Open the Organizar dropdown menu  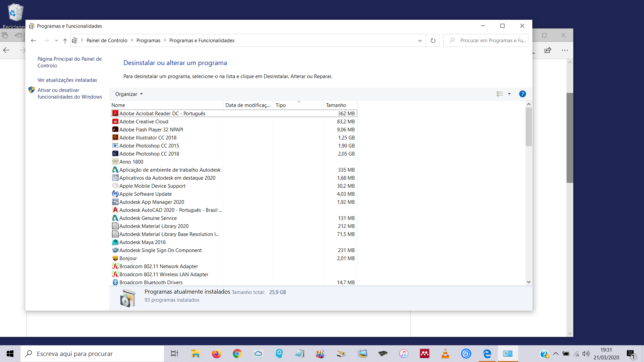(129, 94)
